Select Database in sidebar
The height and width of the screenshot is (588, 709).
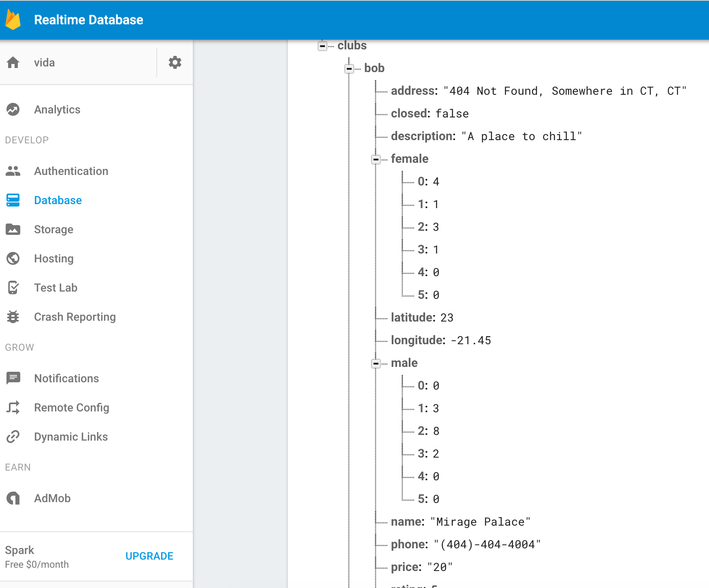click(x=58, y=200)
